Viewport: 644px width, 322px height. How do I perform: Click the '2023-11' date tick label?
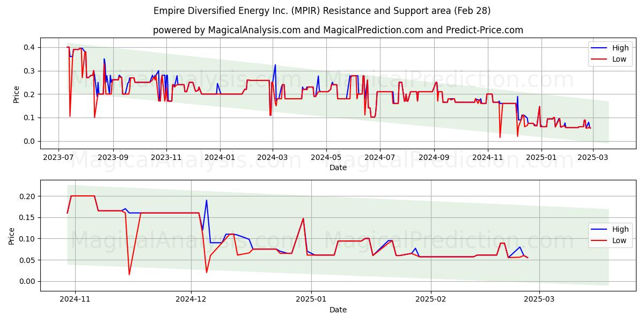coord(166,158)
